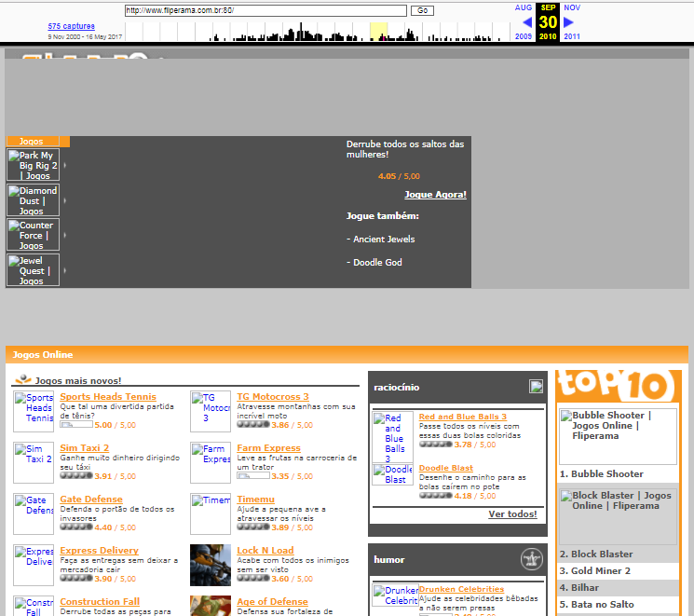Click Farm Express rating bar
Screen dimensions: 694x616
(253, 476)
